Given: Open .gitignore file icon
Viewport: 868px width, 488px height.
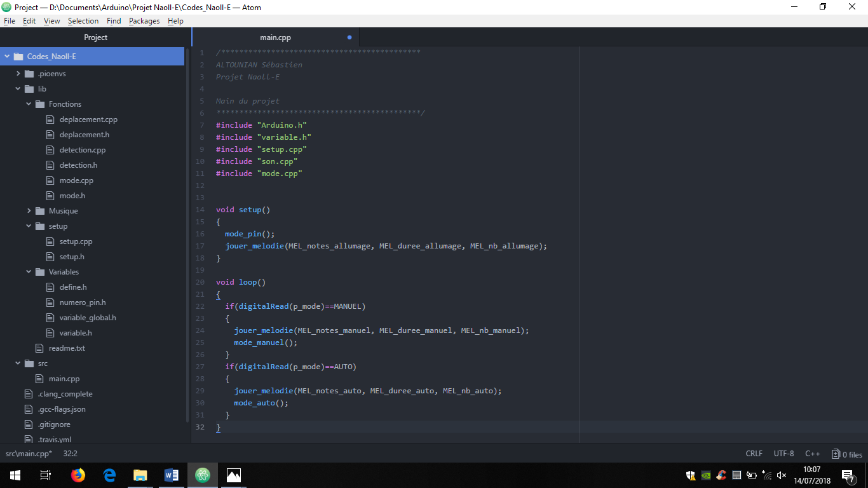Looking at the screenshot, I should tap(29, 424).
